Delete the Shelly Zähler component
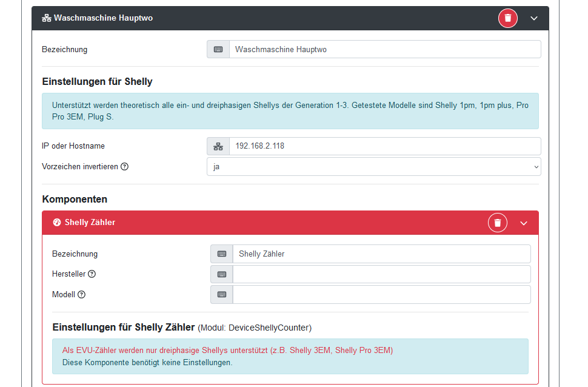The image size is (588, 387). pyautogui.click(x=498, y=223)
